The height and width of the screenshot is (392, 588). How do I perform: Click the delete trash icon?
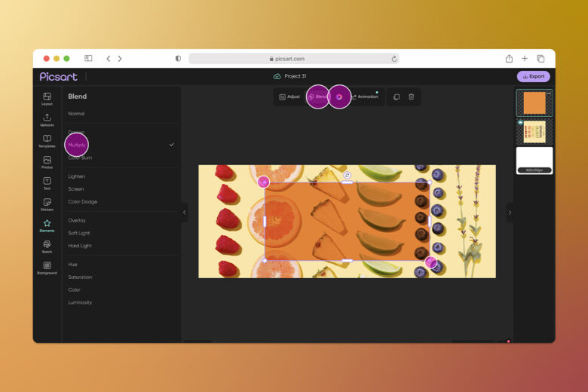412,96
